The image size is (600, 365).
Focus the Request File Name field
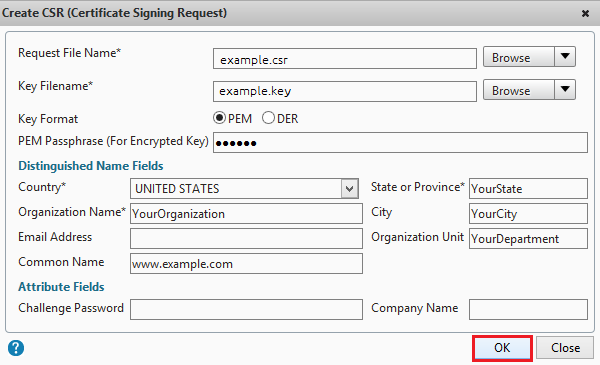(x=345, y=59)
